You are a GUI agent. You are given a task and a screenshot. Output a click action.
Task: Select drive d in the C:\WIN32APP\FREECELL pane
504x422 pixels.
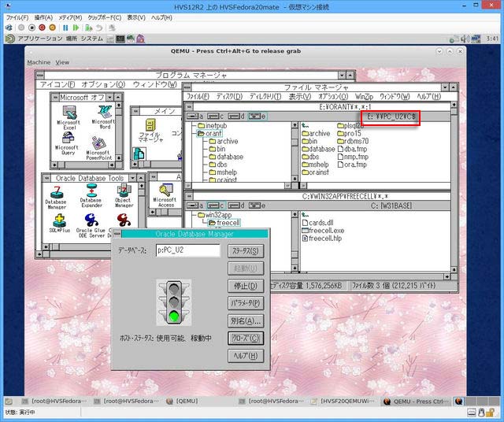pyautogui.click(x=236, y=205)
